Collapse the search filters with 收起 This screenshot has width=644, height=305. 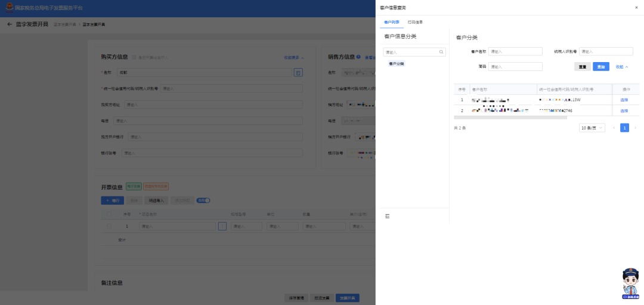(621, 67)
